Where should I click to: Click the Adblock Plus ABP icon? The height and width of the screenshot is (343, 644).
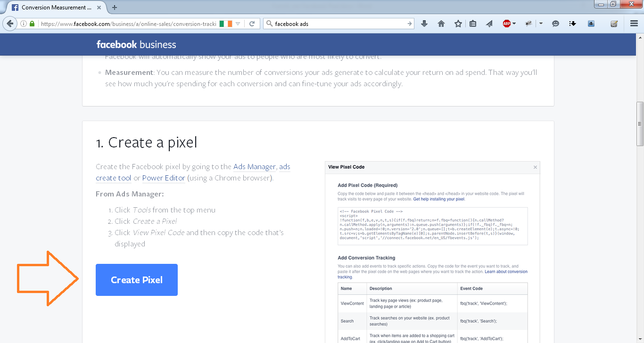click(x=507, y=24)
